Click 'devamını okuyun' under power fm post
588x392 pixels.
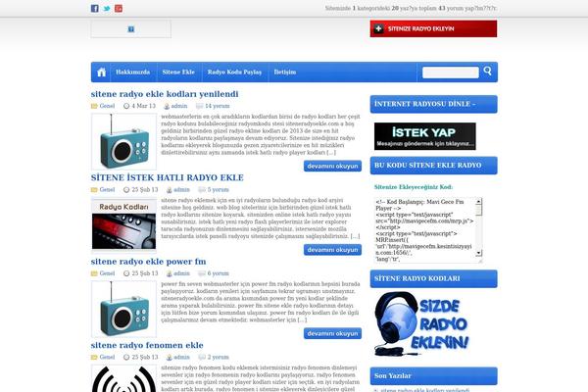pos(332,333)
